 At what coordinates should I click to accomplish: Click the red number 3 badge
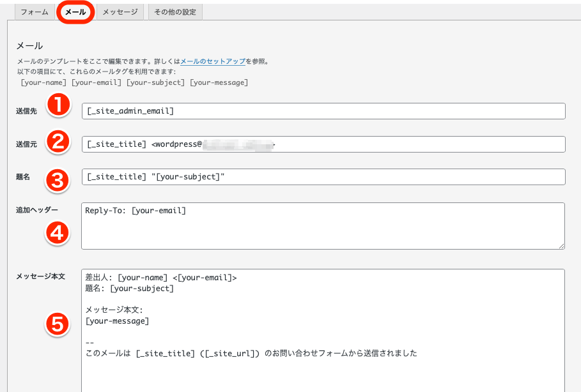58,181
